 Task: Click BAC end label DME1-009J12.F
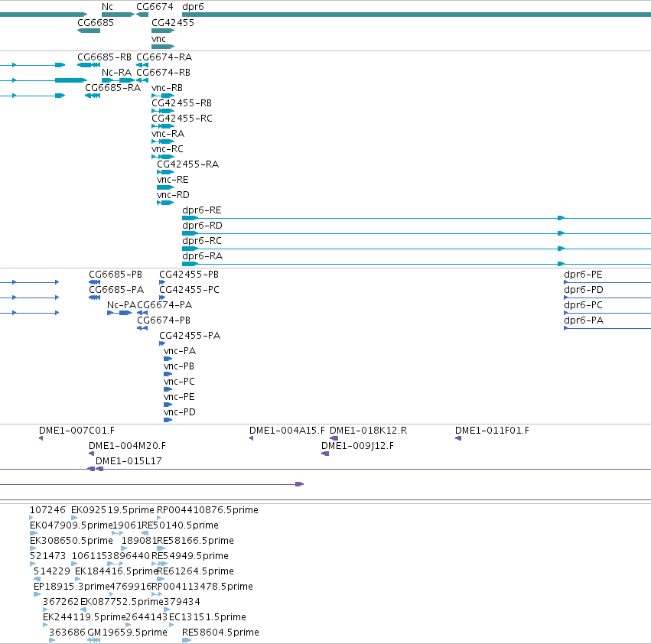357,446
